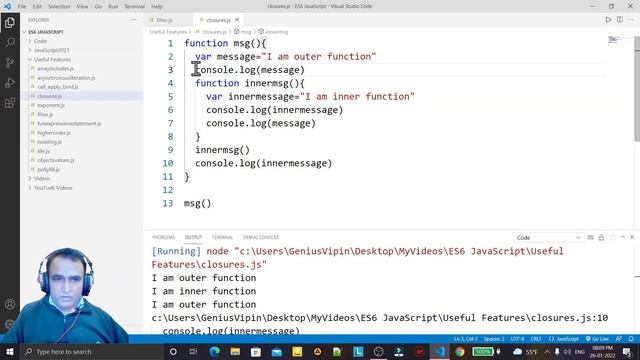Screen dimensions: 640x360
Task: Open the Run and Debug view
Action: pos(10,82)
